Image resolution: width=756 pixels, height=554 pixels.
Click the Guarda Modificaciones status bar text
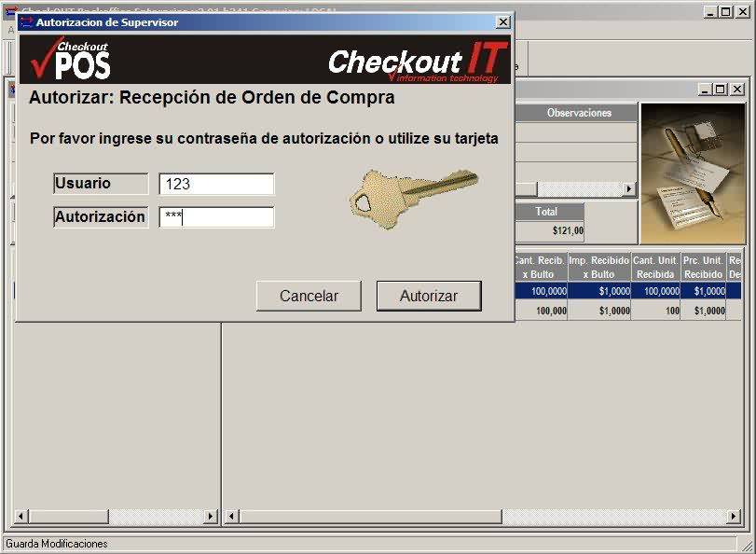[57, 544]
